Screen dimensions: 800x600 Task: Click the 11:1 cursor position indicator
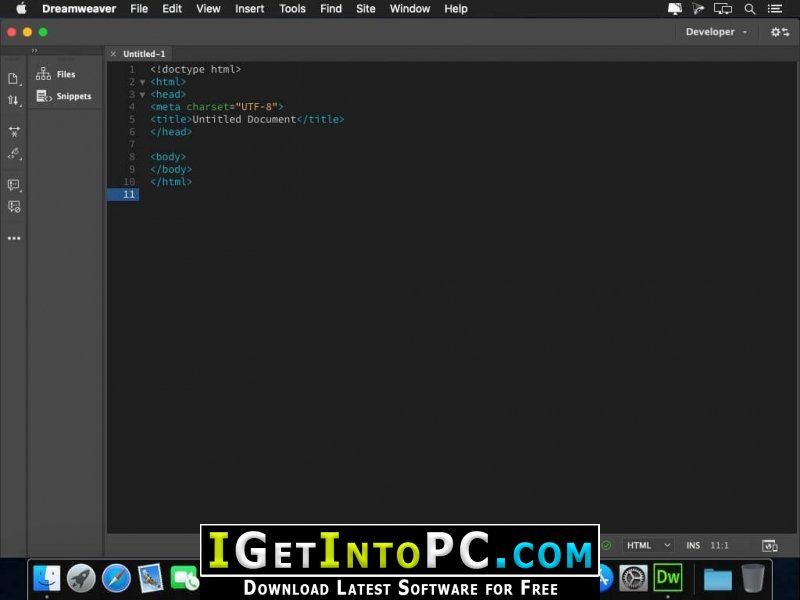(x=719, y=545)
